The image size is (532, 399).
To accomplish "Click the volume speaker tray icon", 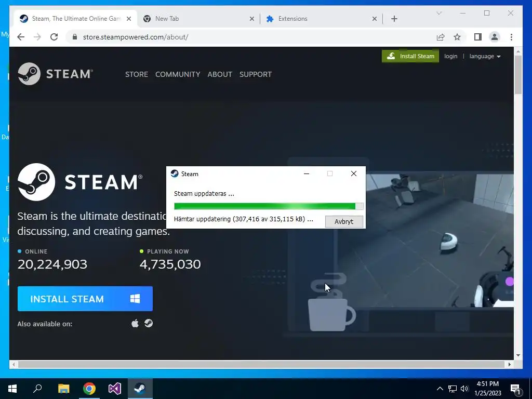I will coord(464,389).
